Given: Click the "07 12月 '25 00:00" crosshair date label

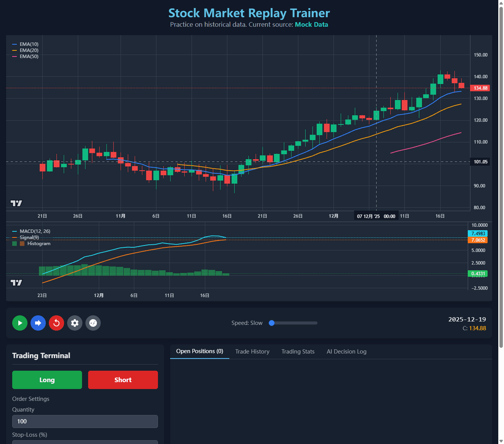Looking at the screenshot, I should click(376, 216).
